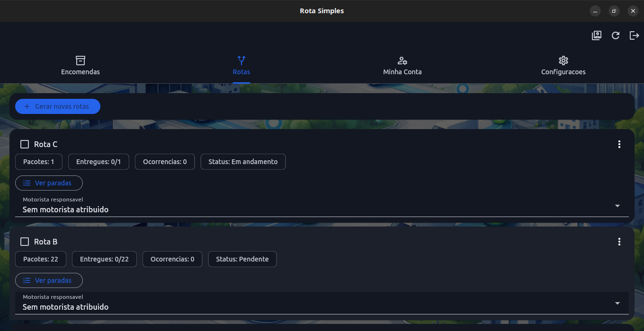Image resolution: width=644 pixels, height=331 pixels.
Task: Expand the motorista dropdown for Rota B
Action: point(617,303)
